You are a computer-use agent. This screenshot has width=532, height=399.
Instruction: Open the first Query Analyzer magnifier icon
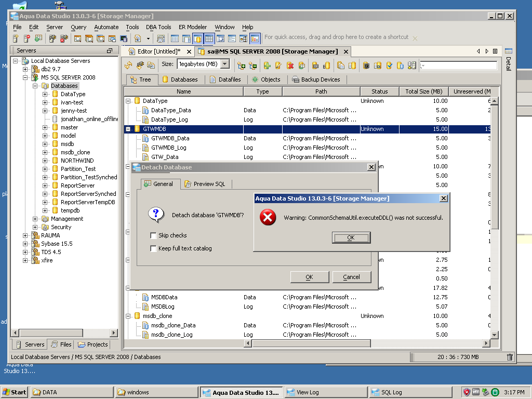point(77,38)
